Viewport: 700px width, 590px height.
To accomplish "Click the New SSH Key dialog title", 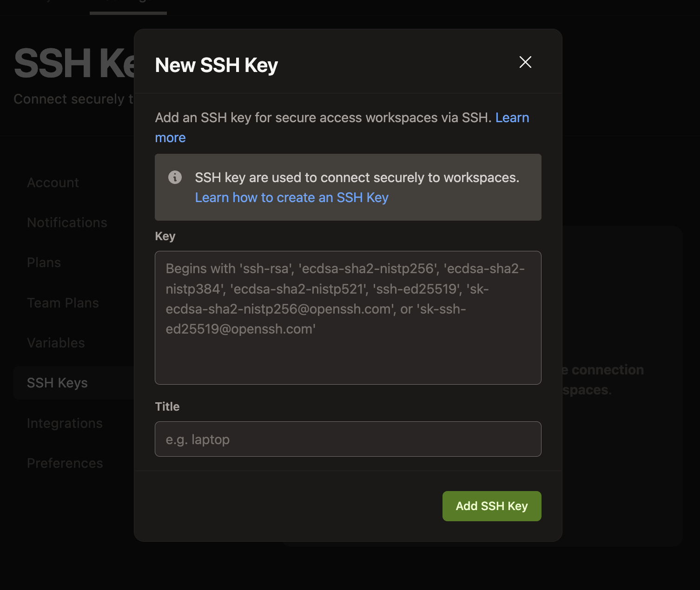I will coord(216,65).
